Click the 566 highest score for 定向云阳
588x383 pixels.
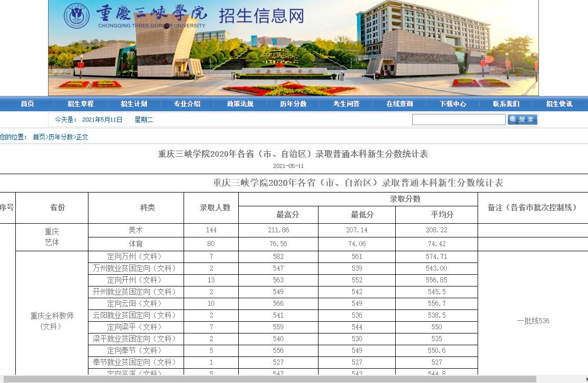(x=278, y=303)
